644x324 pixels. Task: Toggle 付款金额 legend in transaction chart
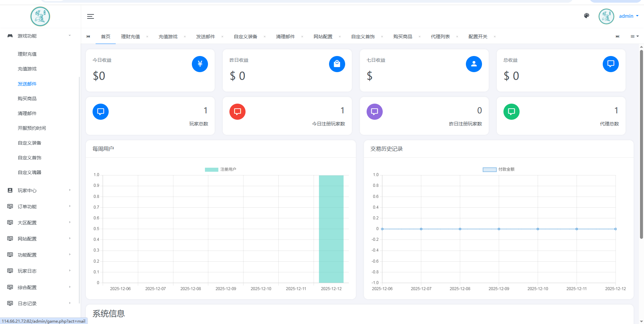(498, 170)
